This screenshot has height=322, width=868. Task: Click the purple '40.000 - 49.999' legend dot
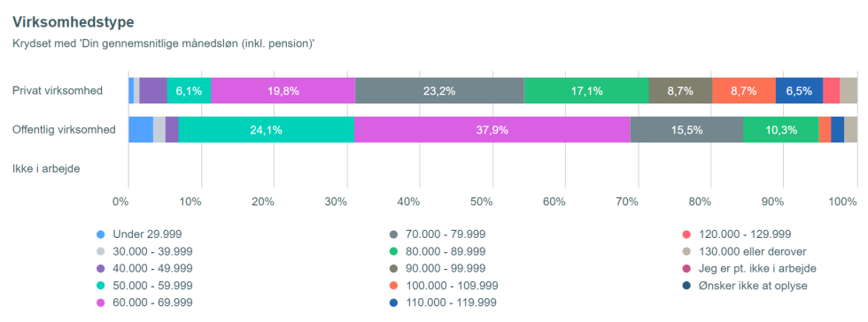click(x=100, y=268)
